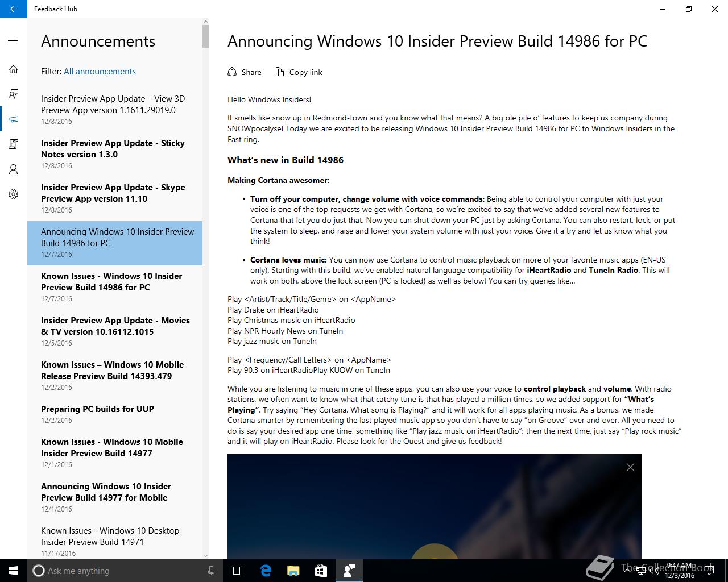Launch Microsoft Edge from taskbar
Screen dimensions: 728x582
(265, 571)
